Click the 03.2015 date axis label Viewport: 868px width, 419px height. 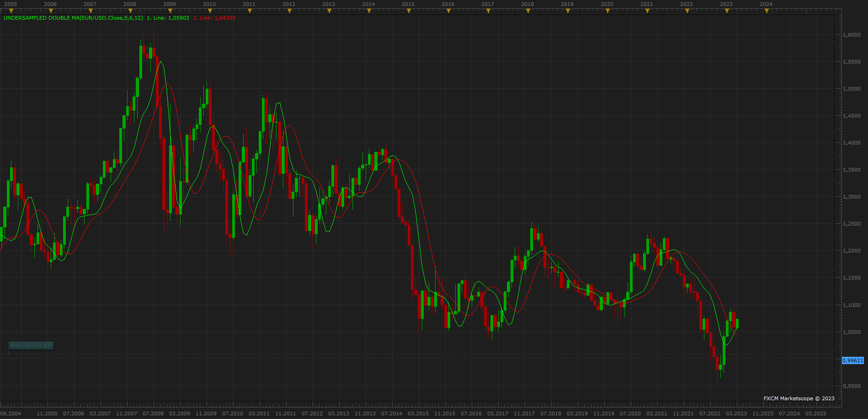pos(418,414)
